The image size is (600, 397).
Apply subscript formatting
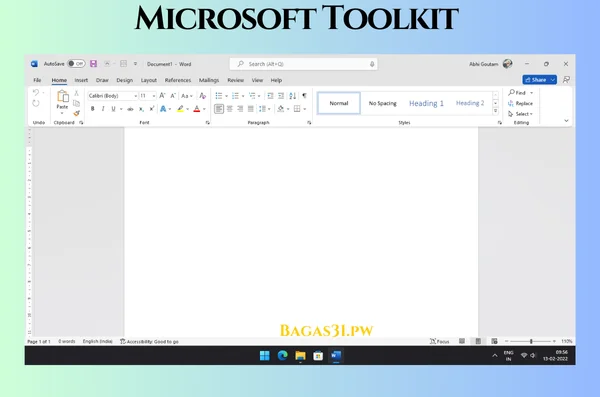[141, 109]
